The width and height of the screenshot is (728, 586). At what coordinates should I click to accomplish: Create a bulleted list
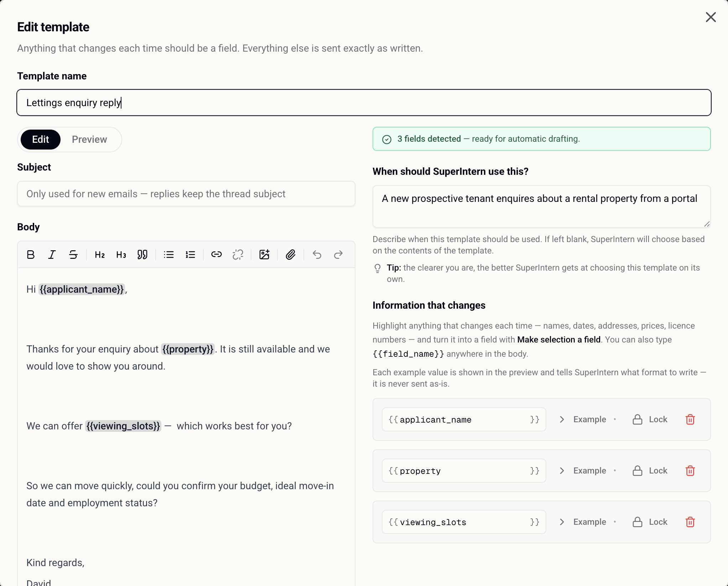pyautogui.click(x=169, y=255)
